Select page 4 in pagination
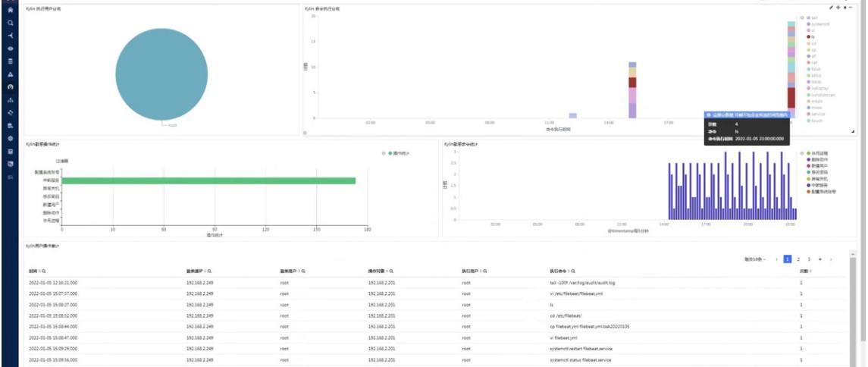The height and width of the screenshot is (367, 868). point(819,259)
